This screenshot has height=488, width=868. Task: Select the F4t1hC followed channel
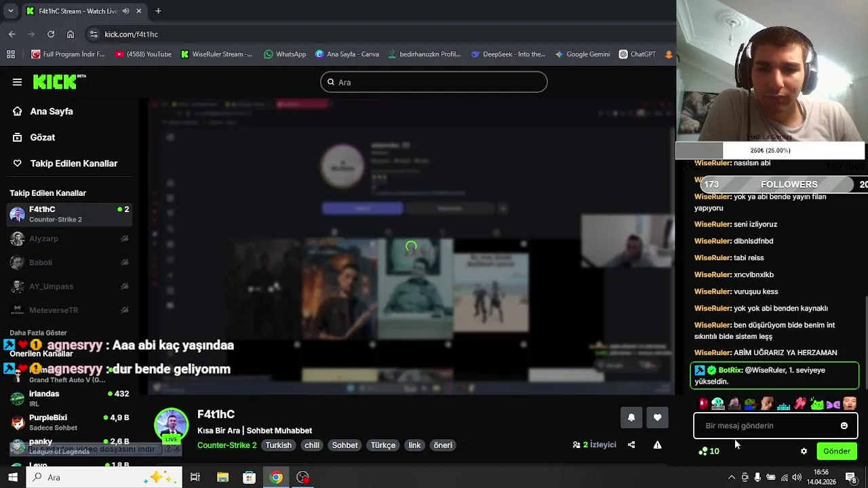68,214
